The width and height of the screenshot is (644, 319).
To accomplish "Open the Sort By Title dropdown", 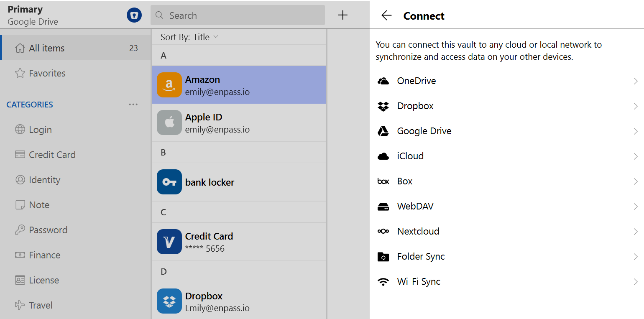I will [189, 37].
